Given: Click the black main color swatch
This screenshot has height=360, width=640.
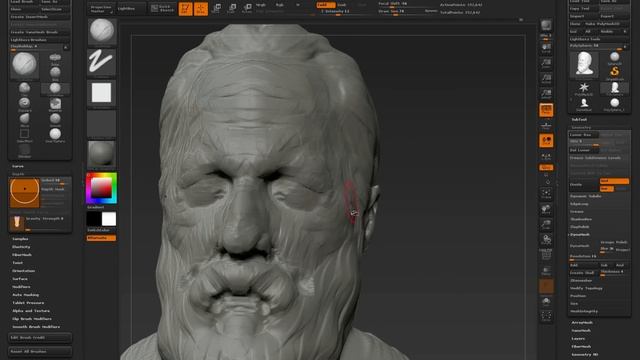Looking at the screenshot, I should [94, 219].
